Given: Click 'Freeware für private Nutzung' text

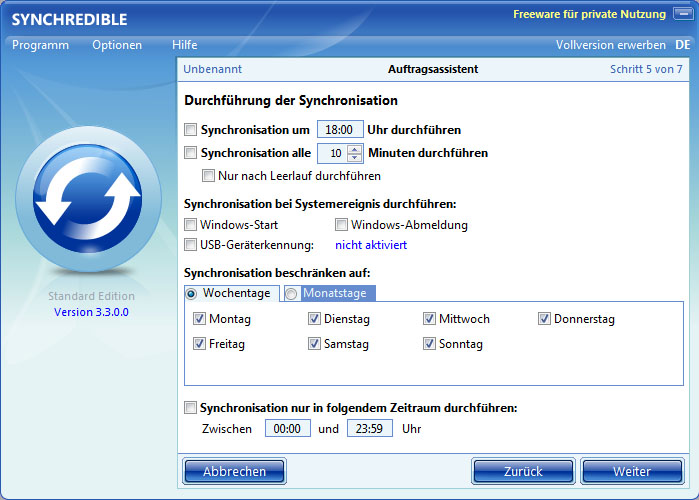Looking at the screenshot, I should 589,14.
